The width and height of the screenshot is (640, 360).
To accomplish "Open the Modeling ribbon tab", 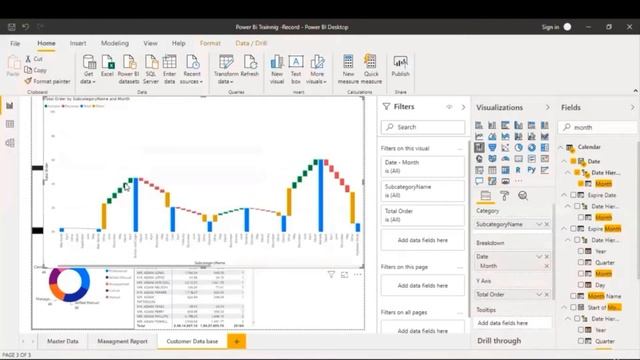I will click(x=115, y=43).
